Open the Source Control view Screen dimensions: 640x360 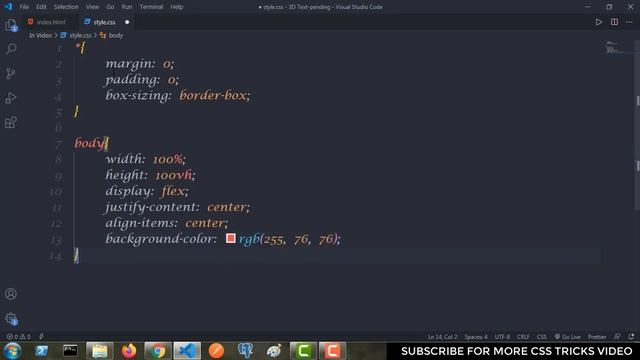(11, 73)
